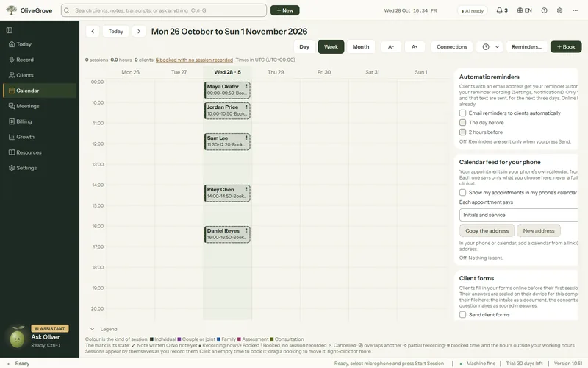Click the Growth chart icon
The width and height of the screenshot is (588, 368).
[12, 137]
